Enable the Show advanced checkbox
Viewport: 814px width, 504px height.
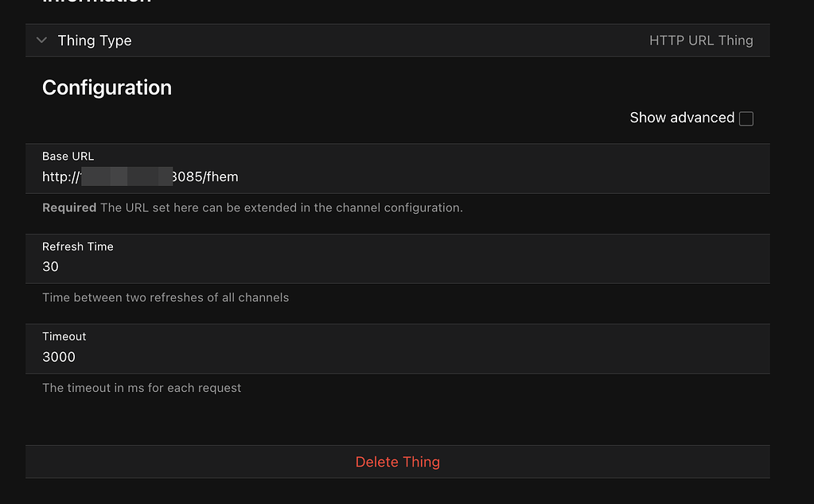point(746,118)
